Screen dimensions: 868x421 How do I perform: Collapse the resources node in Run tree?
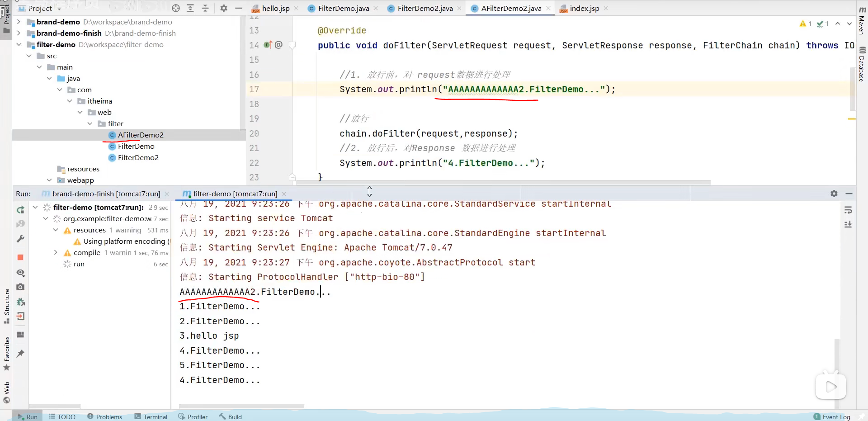[56, 230]
